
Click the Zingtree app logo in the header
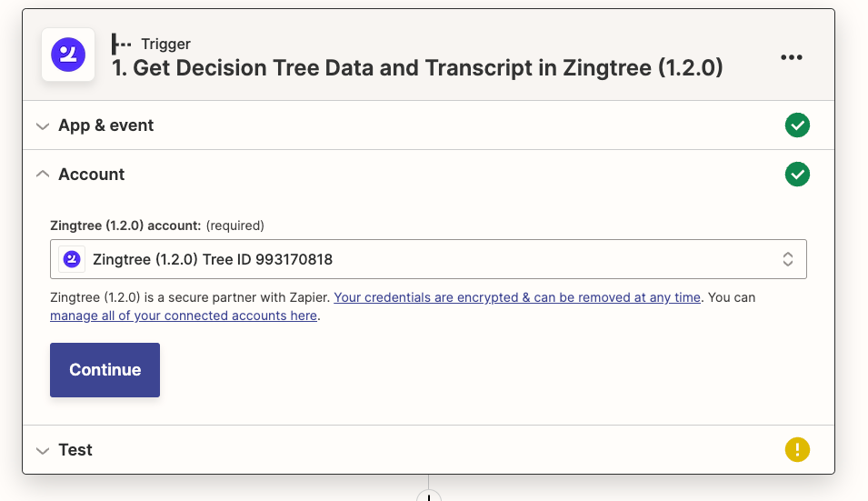(68, 55)
